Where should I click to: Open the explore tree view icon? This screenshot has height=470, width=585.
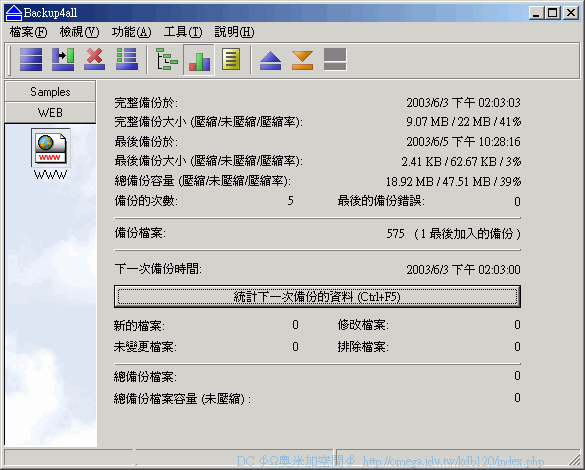[166, 60]
